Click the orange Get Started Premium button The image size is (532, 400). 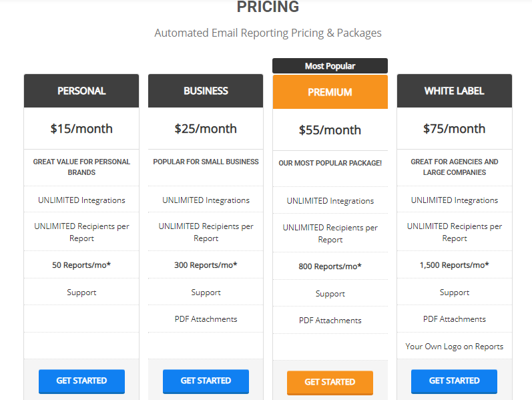330,383
